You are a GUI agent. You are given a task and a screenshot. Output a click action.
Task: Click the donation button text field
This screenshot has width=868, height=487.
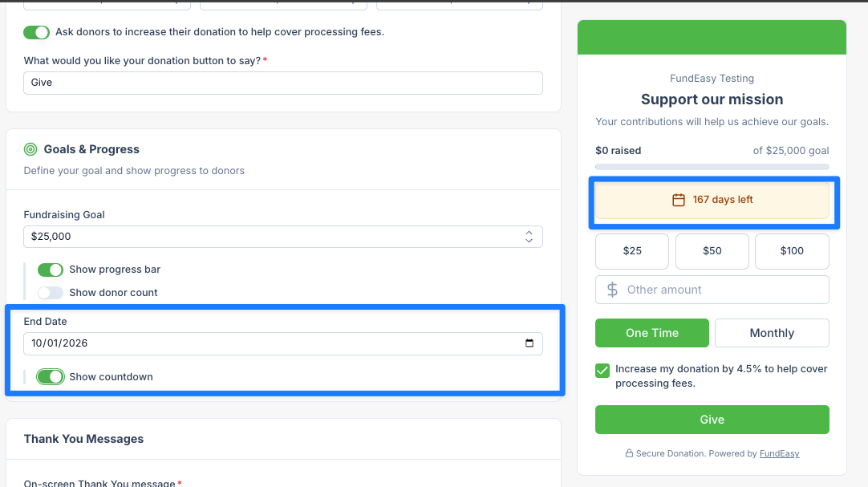[x=283, y=83]
